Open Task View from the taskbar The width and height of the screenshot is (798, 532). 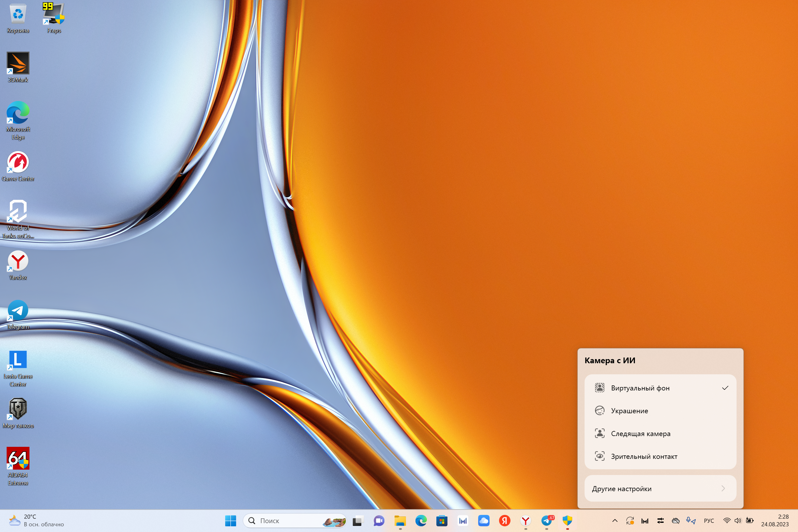[x=358, y=521]
